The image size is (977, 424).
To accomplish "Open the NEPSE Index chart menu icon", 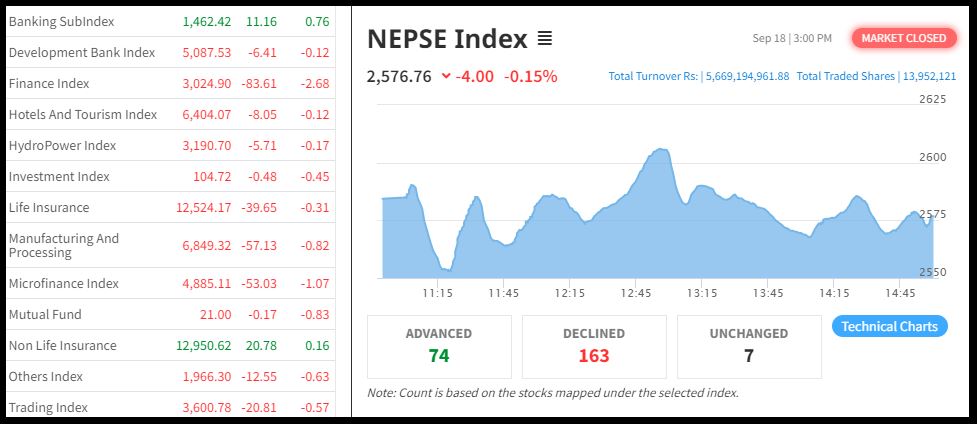I will (x=544, y=39).
